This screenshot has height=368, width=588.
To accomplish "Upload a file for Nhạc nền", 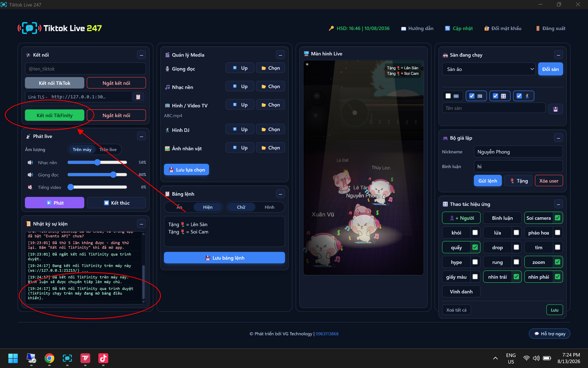I will (x=240, y=86).
